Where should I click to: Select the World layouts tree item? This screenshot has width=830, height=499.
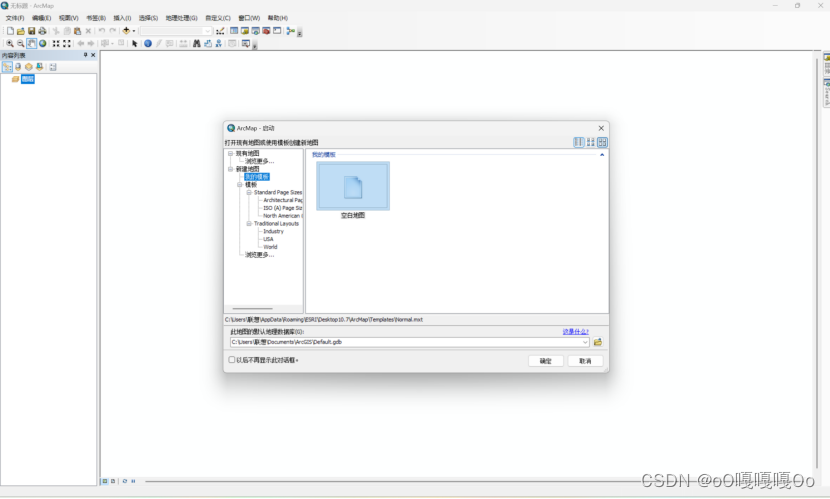pos(270,247)
